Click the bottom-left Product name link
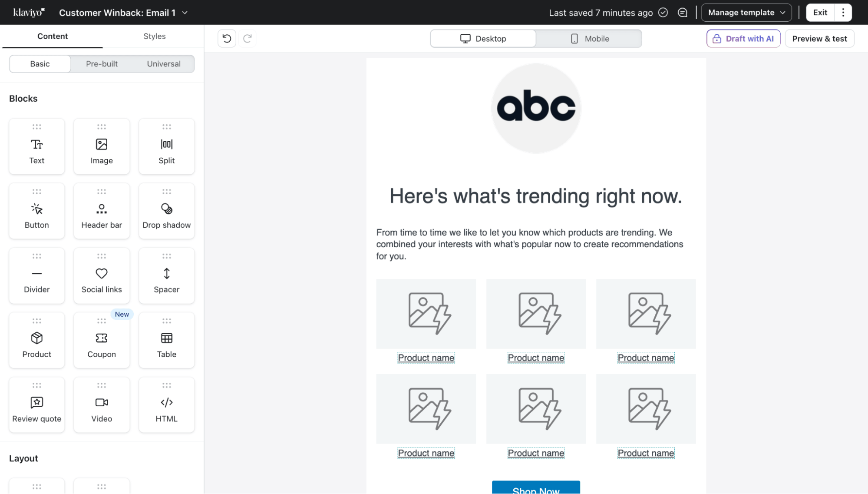 point(426,453)
